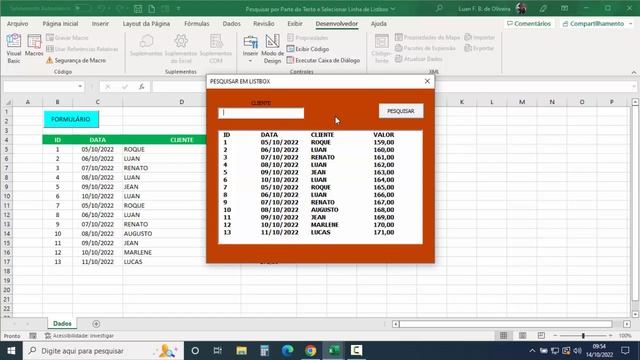This screenshot has height=360, width=640.
Task: Click Gravar Macro in ribbon
Action: [x=67, y=38]
